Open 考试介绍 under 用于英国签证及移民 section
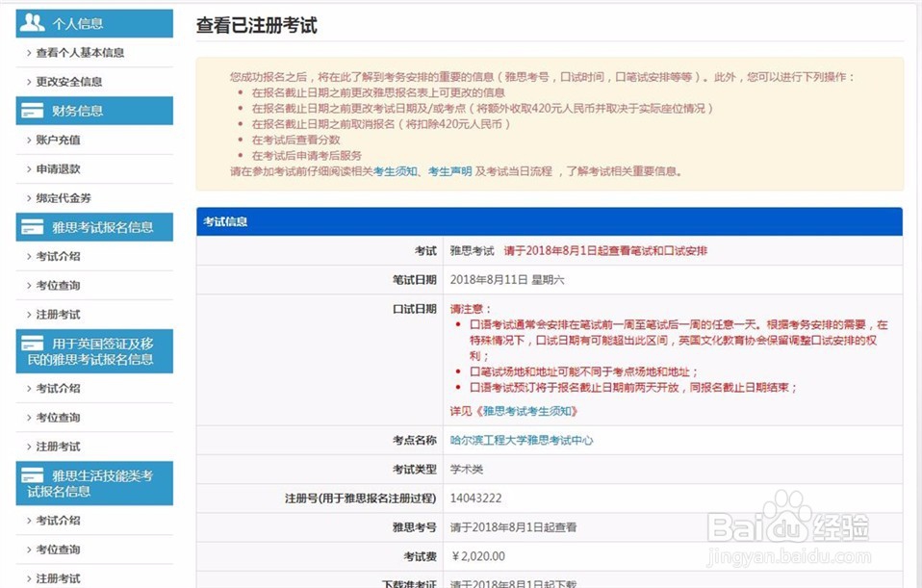This screenshot has height=588, width=922. [x=58, y=388]
